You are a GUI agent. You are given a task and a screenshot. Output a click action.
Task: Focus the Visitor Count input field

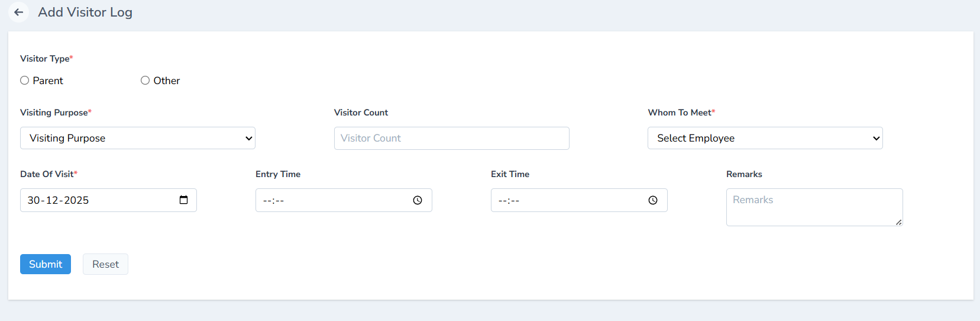(x=451, y=138)
